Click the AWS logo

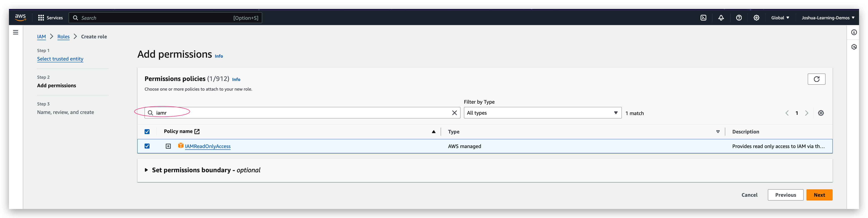click(20, 17)
